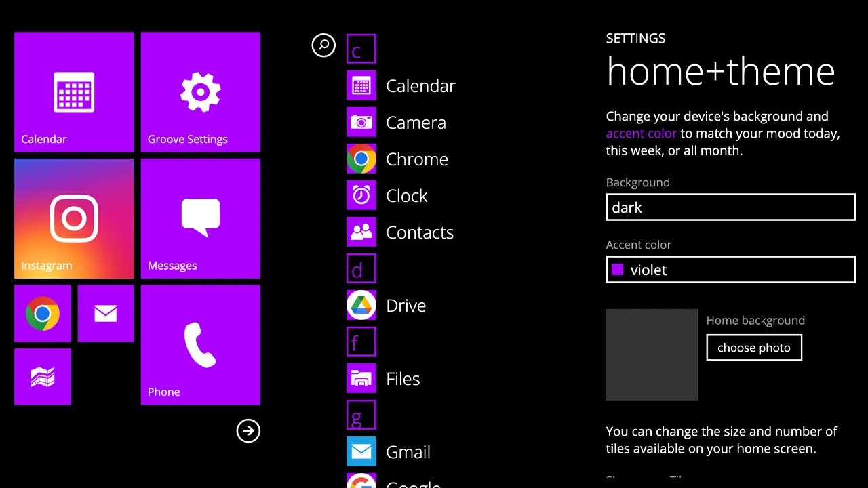Select the Camera text label in the app list
The width and height of the screenshot is (868, 488).
pos(416,123)
